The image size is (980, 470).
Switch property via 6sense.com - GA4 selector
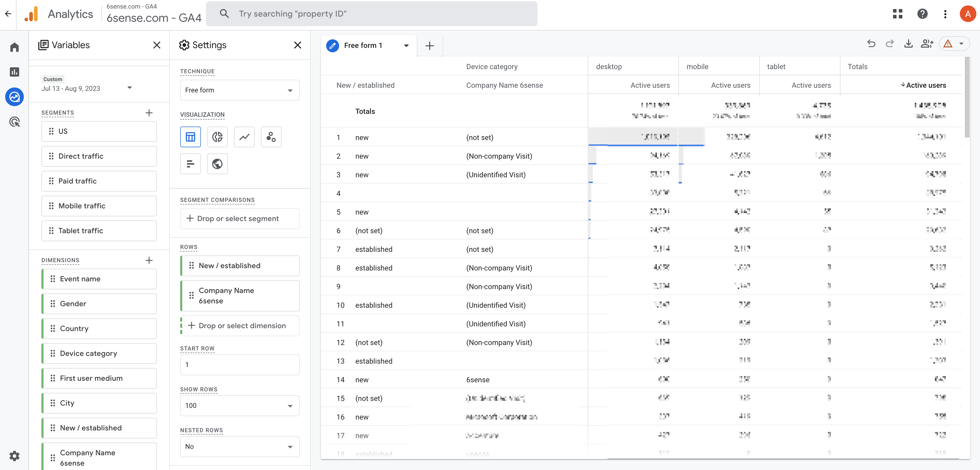(x=154, y=14)
